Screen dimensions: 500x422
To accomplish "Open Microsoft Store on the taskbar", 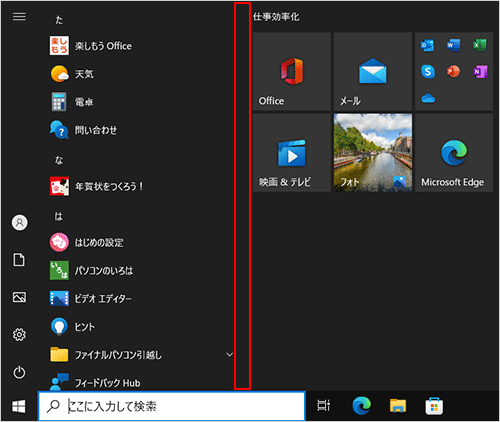I will point(434,406).
